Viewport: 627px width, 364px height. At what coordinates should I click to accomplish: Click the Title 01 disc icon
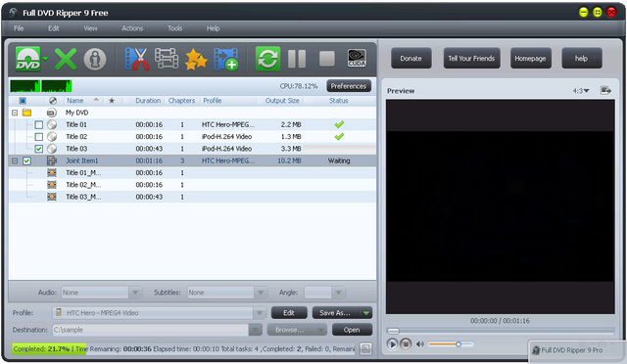[x=52, y=124]
